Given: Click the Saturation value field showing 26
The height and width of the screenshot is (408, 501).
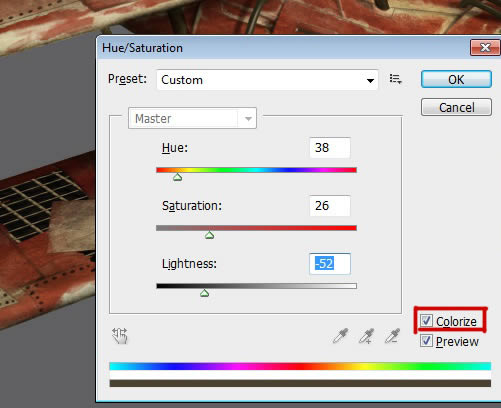Looking at the screenshot, I should tap(330, 206).
